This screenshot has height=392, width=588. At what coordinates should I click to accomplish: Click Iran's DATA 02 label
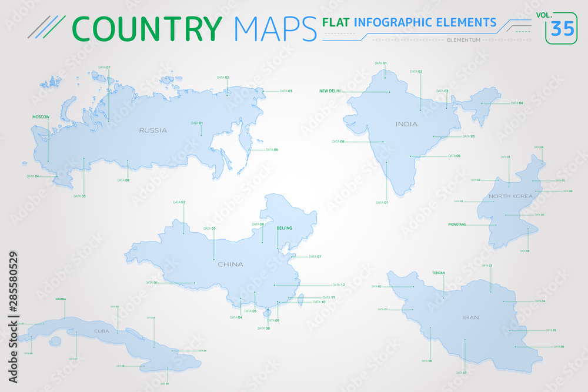click(376, 286)
